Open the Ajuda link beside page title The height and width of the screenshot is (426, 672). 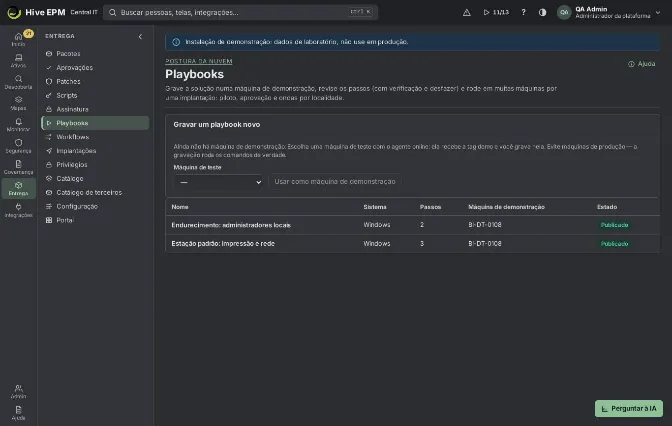click(642, 64)
